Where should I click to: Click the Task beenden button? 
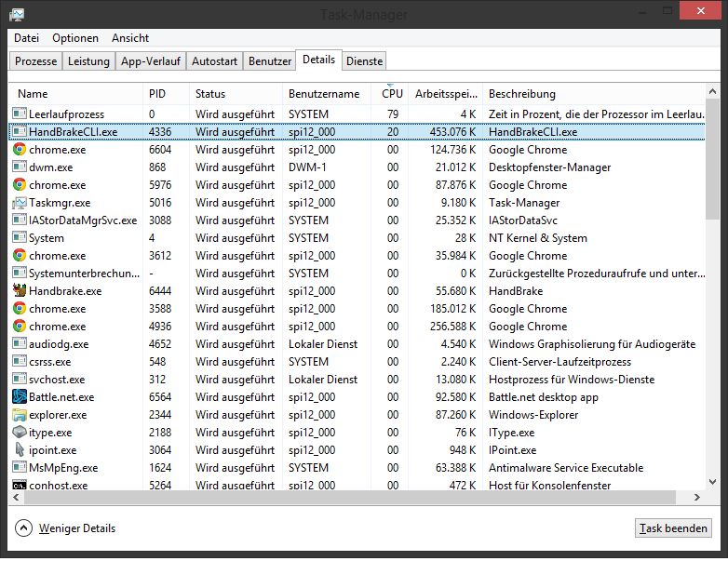click(x=673, y=528)
